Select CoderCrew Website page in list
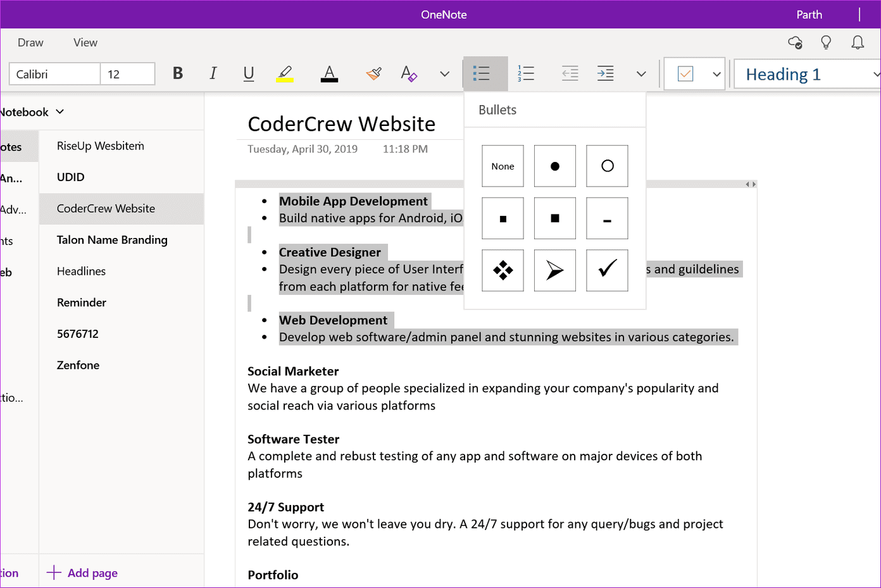This screenshot has height=588, width=881. pyautogui.click(x=122, y=209)
